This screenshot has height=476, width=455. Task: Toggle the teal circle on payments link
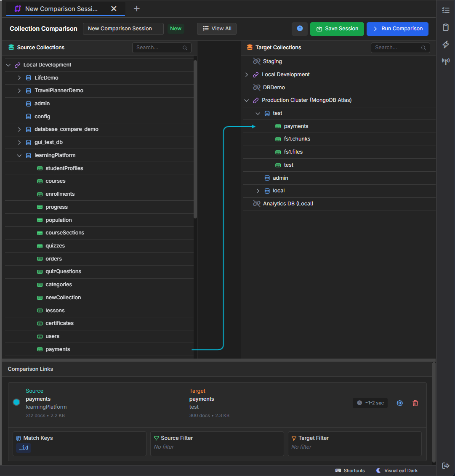[16, 402]
